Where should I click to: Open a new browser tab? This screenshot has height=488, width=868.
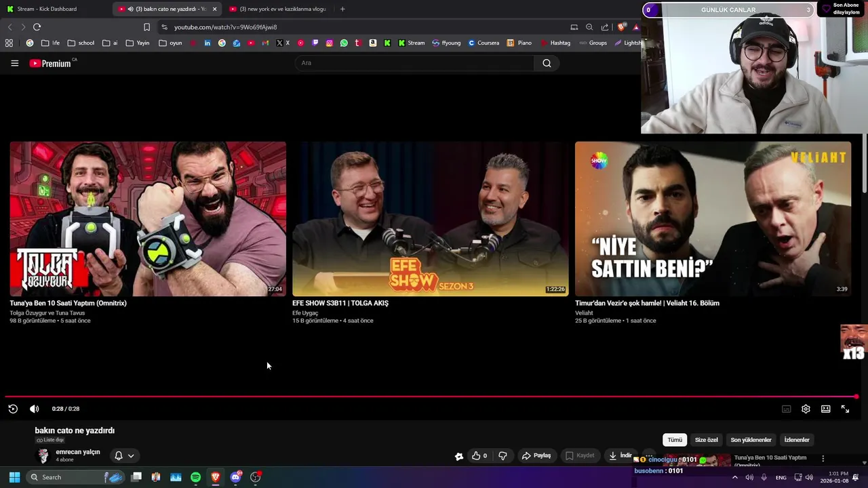point(342,9)
